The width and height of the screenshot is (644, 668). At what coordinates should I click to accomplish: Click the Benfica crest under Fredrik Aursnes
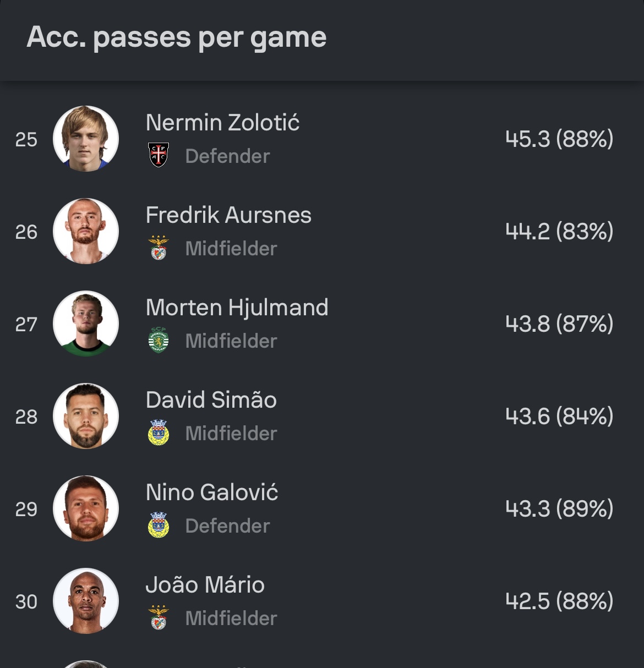coord(159,248)
